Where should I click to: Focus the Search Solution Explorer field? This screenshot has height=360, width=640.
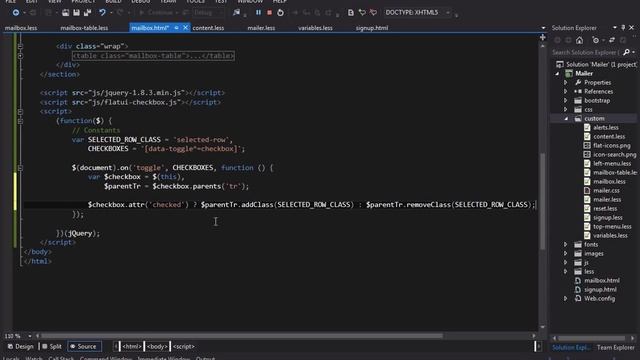point(586,52)
